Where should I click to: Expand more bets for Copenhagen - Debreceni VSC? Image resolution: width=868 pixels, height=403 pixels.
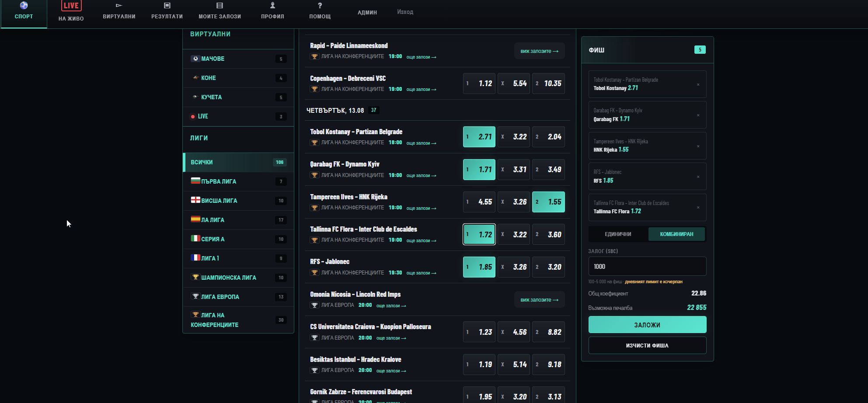click(x=421, y=90)
